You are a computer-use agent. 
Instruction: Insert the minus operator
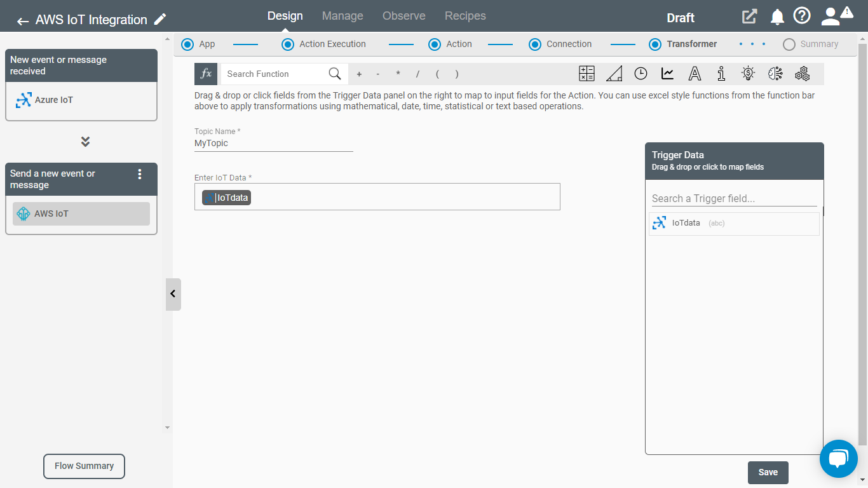point(378,74)
